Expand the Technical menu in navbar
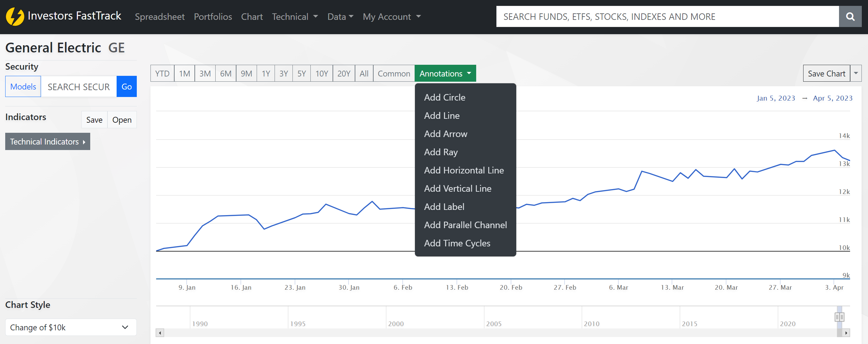 pyautogui.click(x=295, y=17)
